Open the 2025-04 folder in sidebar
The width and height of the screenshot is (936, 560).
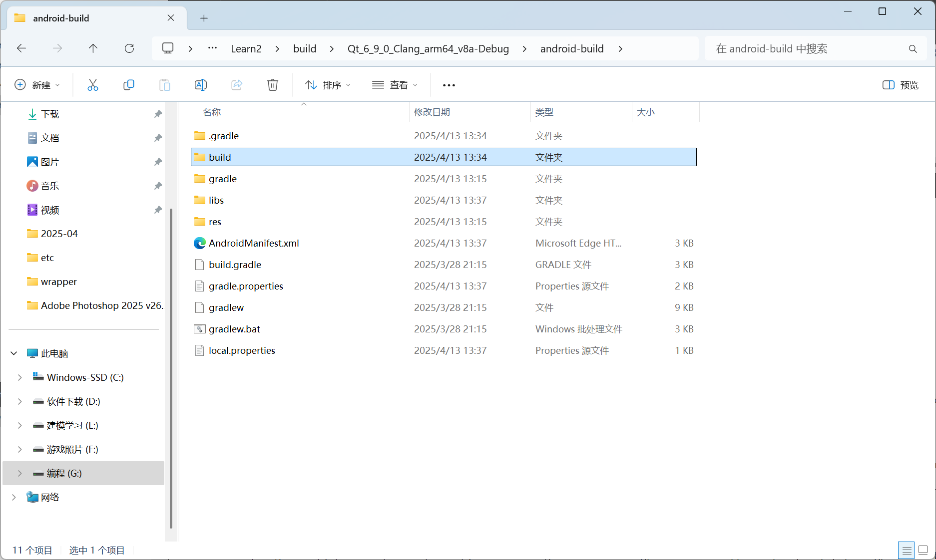click(59, 234)
